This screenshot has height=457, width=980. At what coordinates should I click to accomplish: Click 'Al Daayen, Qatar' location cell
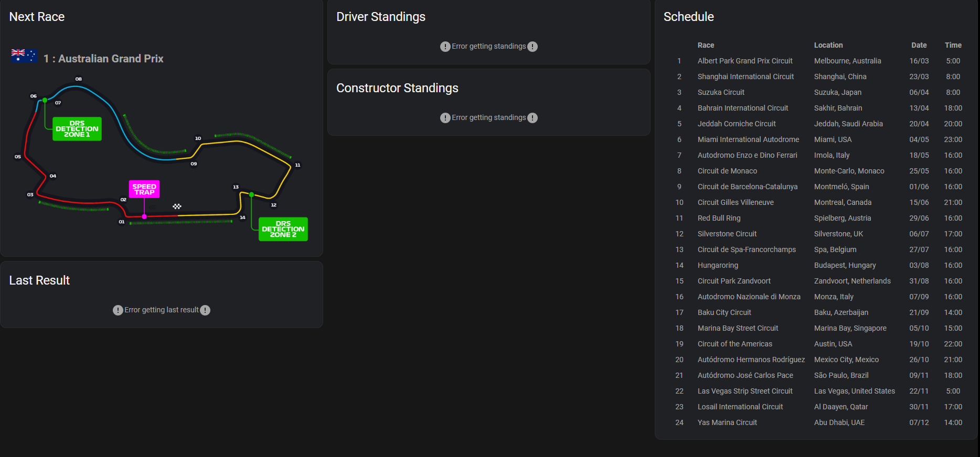840,407
